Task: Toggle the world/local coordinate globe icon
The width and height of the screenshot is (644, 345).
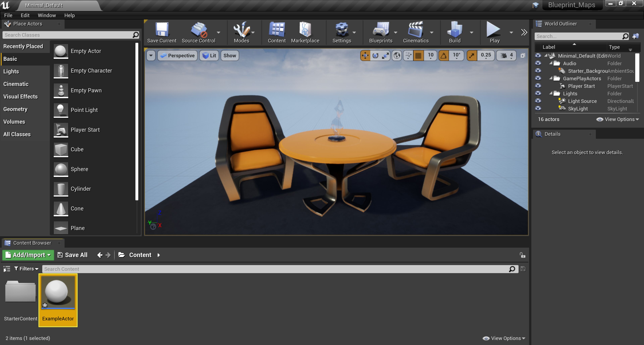Action: [x=397, y=55]
